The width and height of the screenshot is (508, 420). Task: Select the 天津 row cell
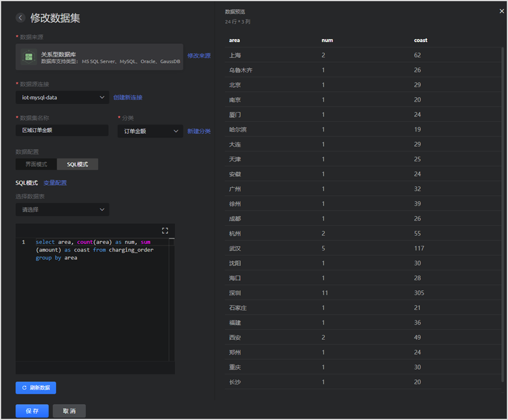235,160
